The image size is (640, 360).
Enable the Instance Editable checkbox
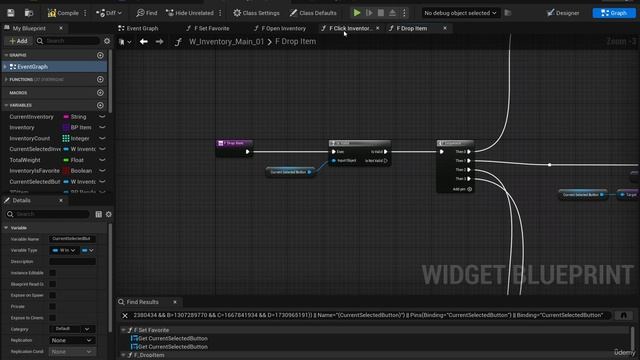[53, 273]
